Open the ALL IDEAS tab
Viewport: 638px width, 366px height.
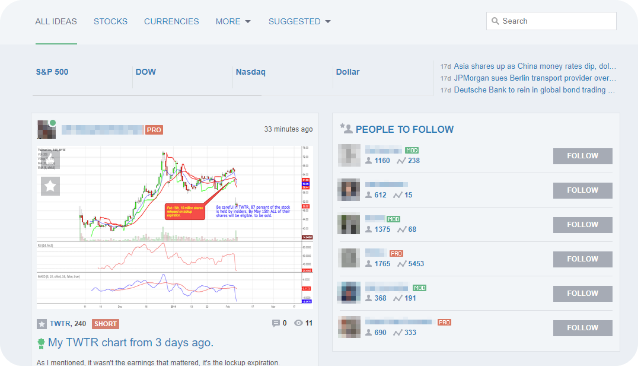[56, 21]
